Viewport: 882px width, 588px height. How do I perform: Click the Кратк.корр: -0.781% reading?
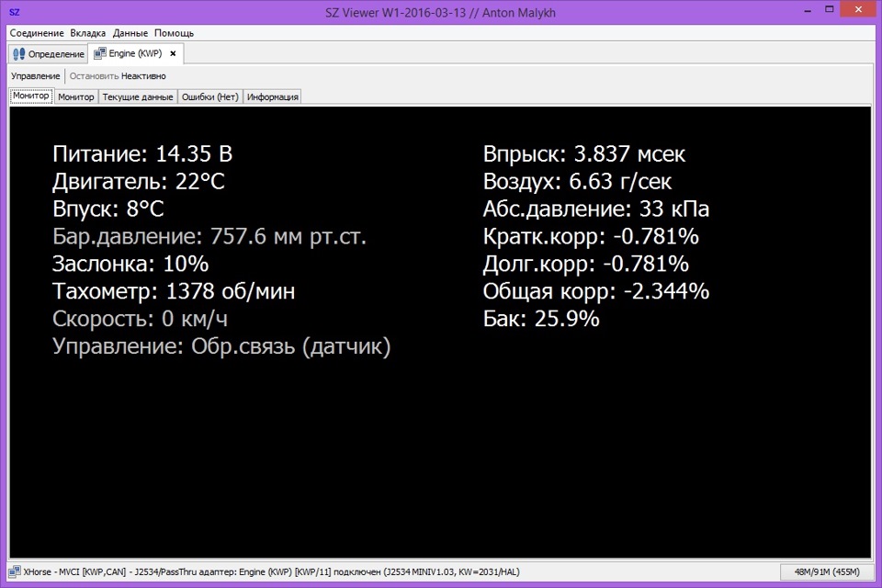(x=591, y=236)
